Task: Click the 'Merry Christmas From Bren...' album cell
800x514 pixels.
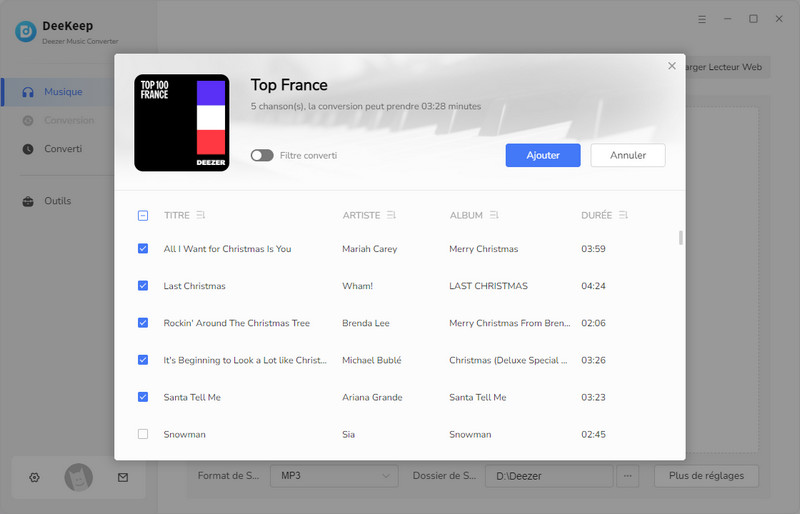Action: pos(510,323)
